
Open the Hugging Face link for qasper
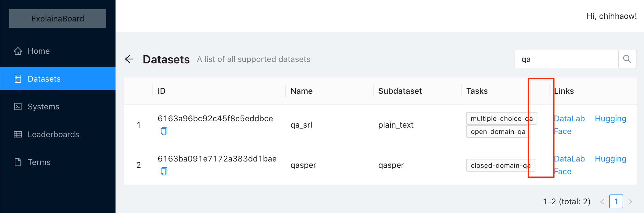610,159
